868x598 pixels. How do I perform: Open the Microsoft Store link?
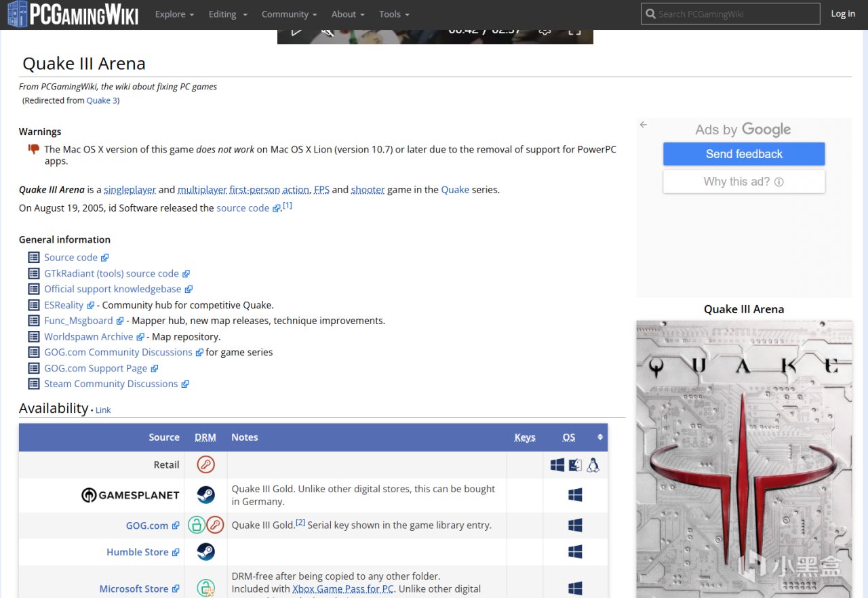coord(140,589)
